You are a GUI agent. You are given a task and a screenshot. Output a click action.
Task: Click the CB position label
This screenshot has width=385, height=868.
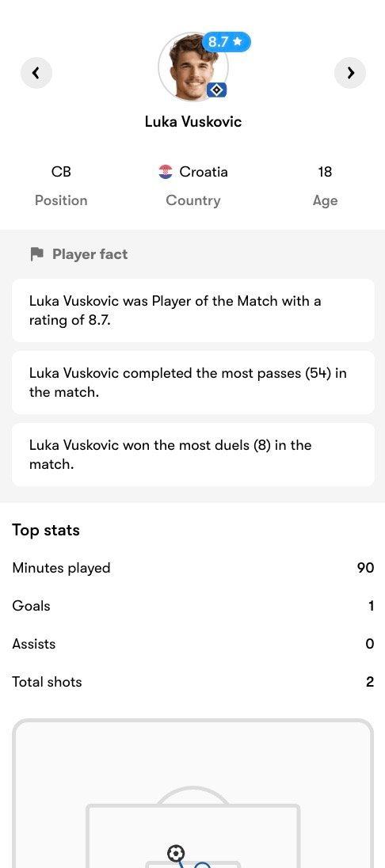coord(61,172)
